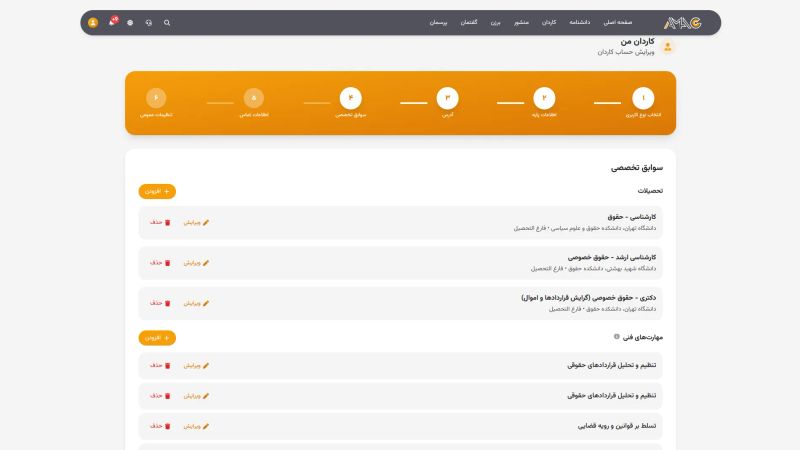
Task: Open the notifications bell icon
Action: (112, 22)
